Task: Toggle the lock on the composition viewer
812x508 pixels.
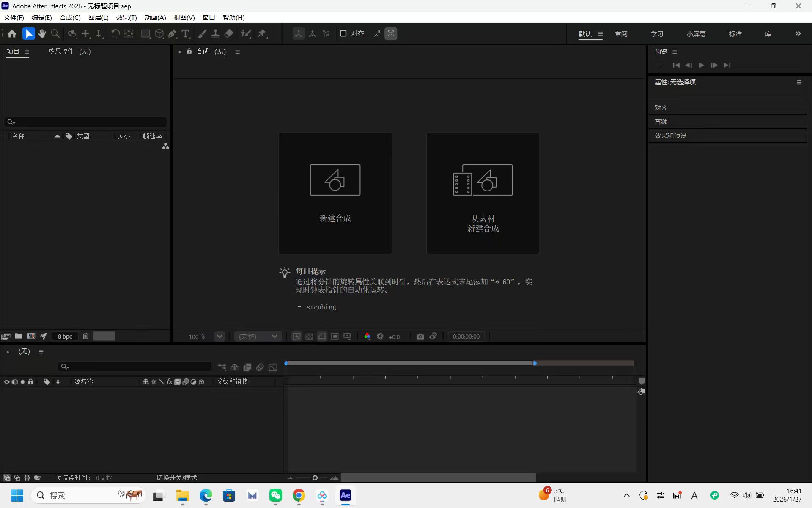Action: point(189,52)
